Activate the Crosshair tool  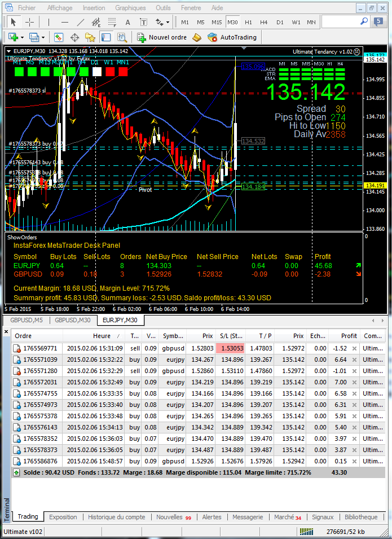(x=29, y=23)
